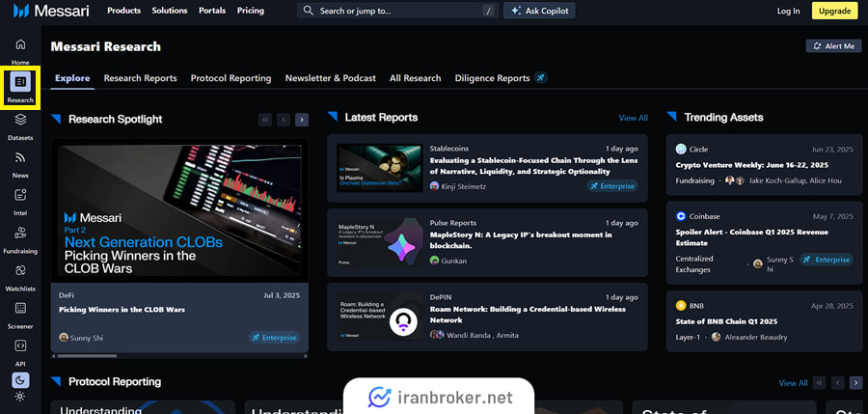Open Ask Copilot
Screen dimensions: 868x414
point(539,11)
